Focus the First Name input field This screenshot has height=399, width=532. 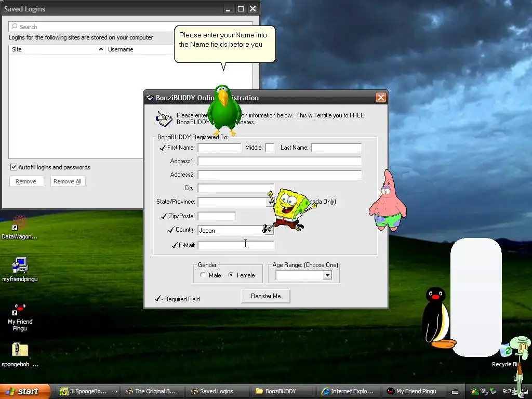tap(220, 148)
